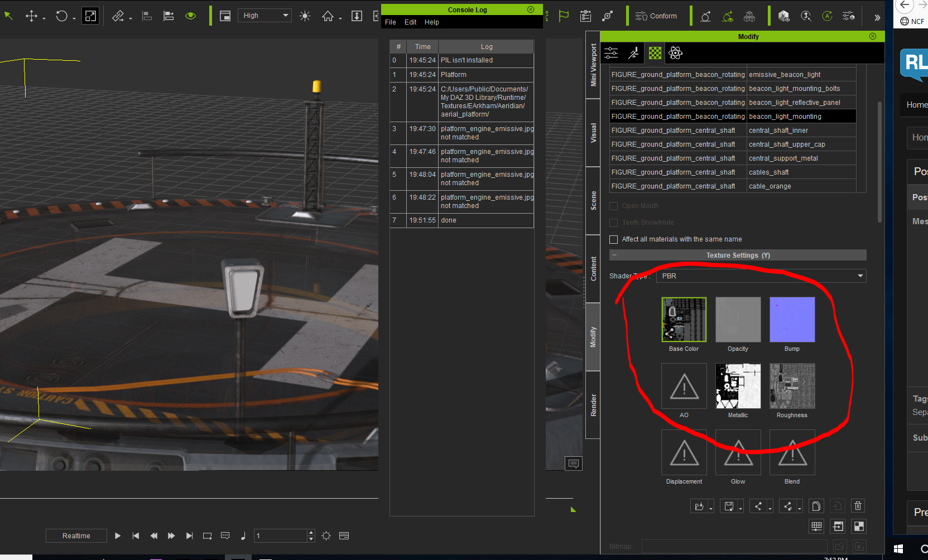928x560 pixels.
Task: Select the Bump texture thumbnail
Action: pyautogui.click(x=792, y=319)
